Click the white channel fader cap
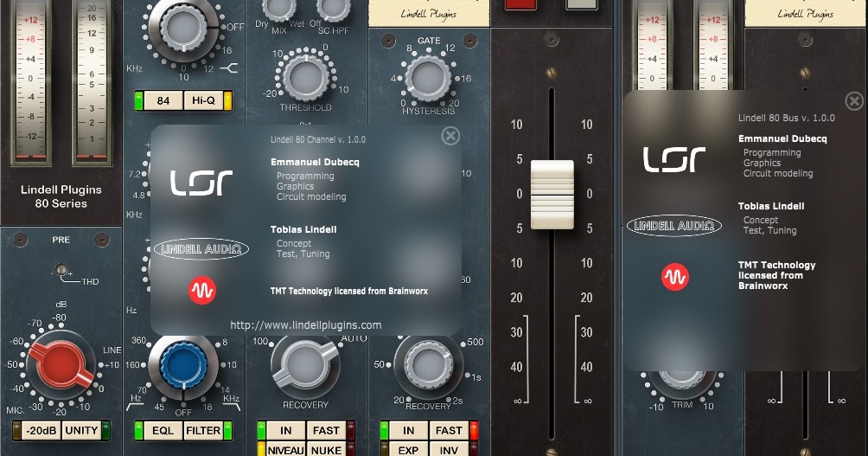This screenshot has height=456, width=868. 552,194
